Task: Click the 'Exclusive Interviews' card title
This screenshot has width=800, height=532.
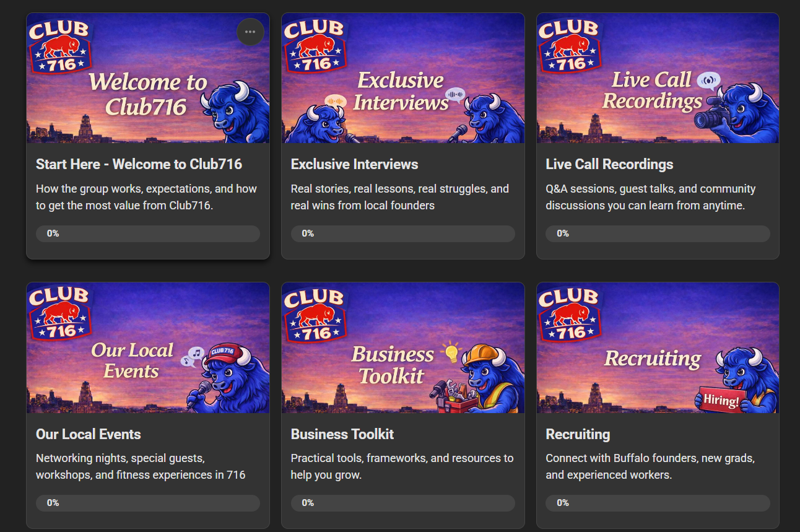Action: 354,164
